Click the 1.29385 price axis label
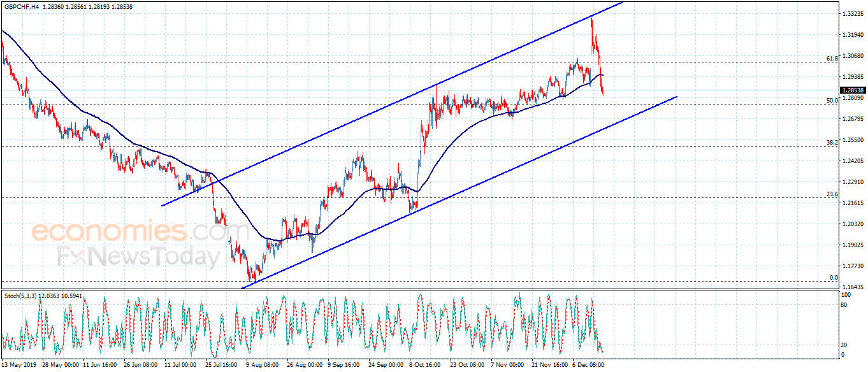868x372 pixels. [x=852, y=76]
